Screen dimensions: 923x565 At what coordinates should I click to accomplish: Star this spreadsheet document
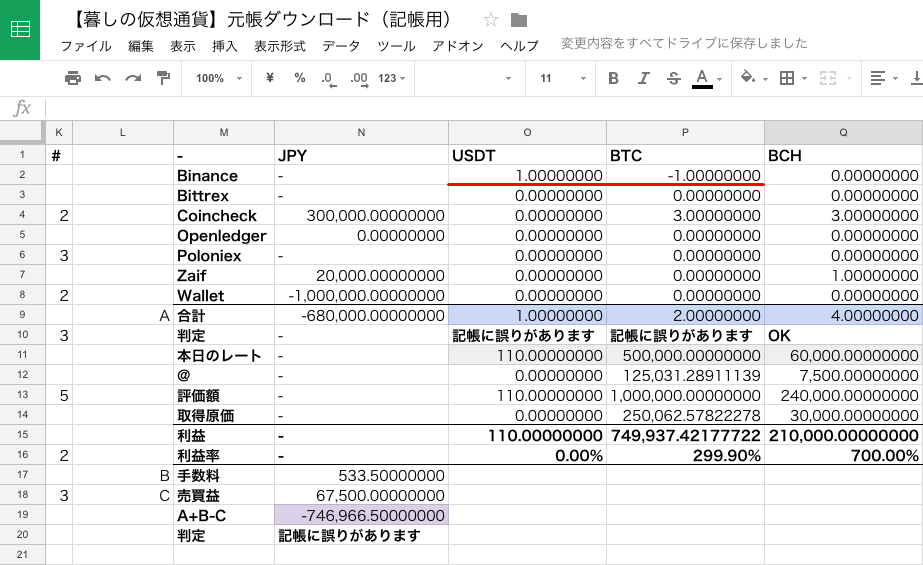point(490,20)
